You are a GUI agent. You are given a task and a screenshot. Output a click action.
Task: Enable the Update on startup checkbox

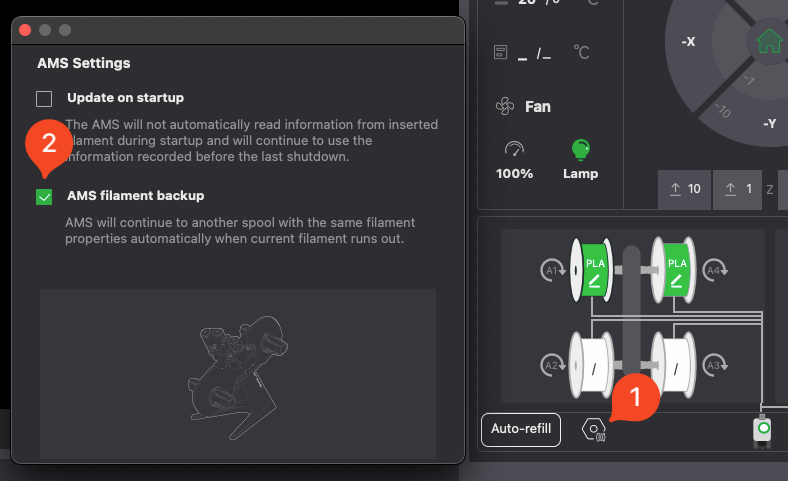pyautogui.click(x=44, y=99)
